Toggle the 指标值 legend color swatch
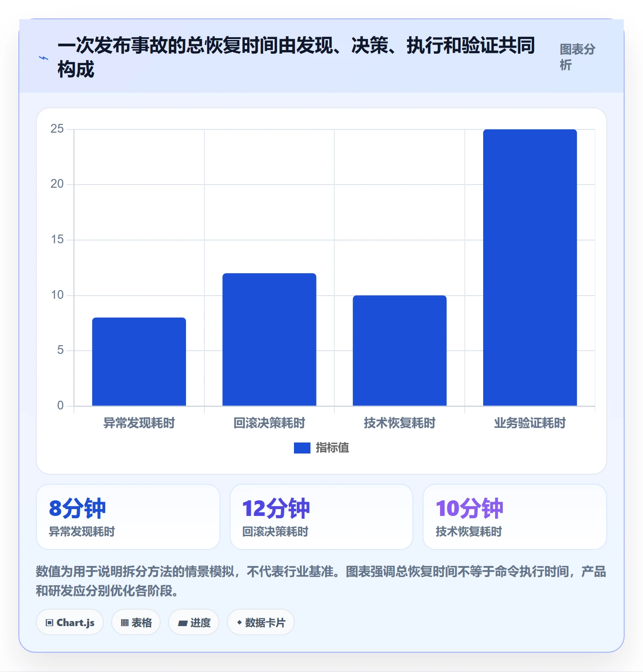643x672 pixels. coord(302,448)
